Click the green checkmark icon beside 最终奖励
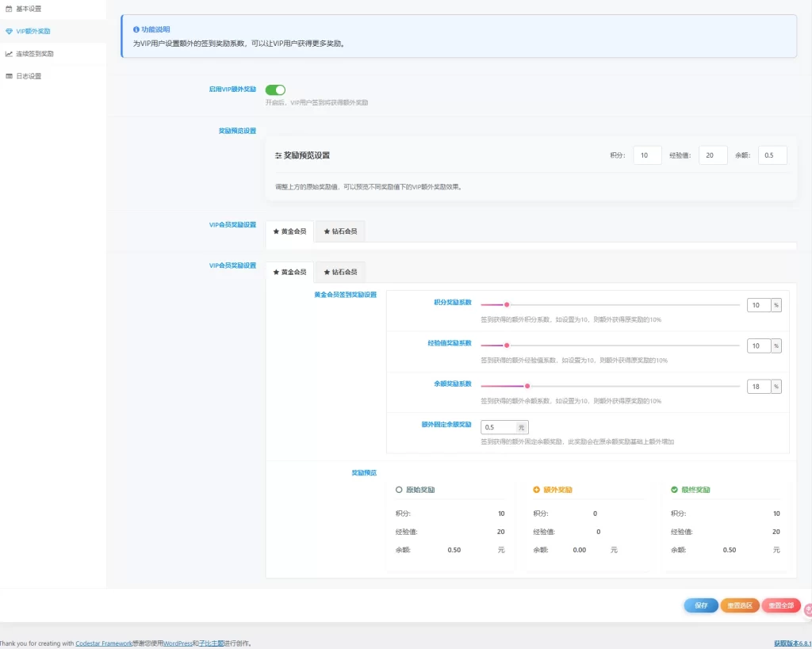Viewport: 812px width, 649px height. click(674, 490)
